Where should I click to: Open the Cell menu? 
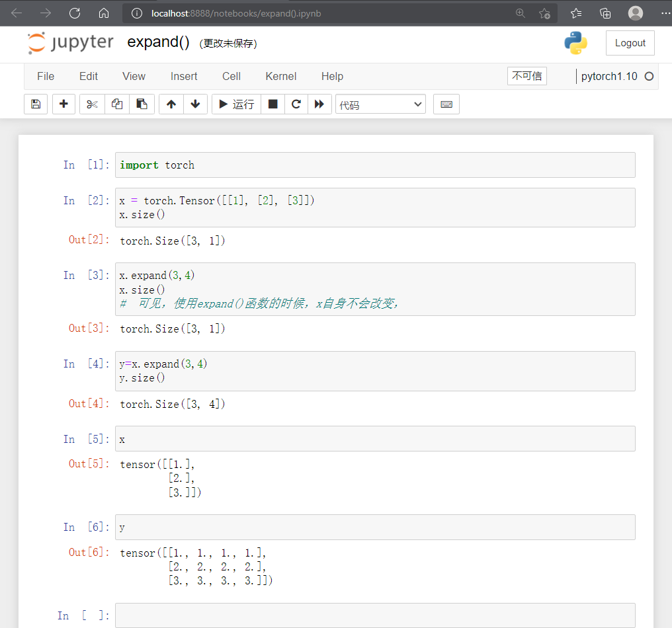click(231, 76)
